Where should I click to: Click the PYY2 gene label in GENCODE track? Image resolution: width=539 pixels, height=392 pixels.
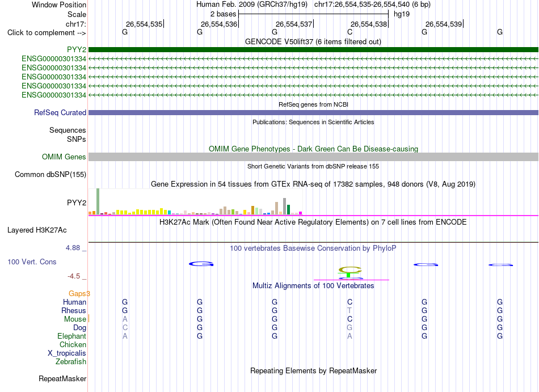click(x=77, y=49)
